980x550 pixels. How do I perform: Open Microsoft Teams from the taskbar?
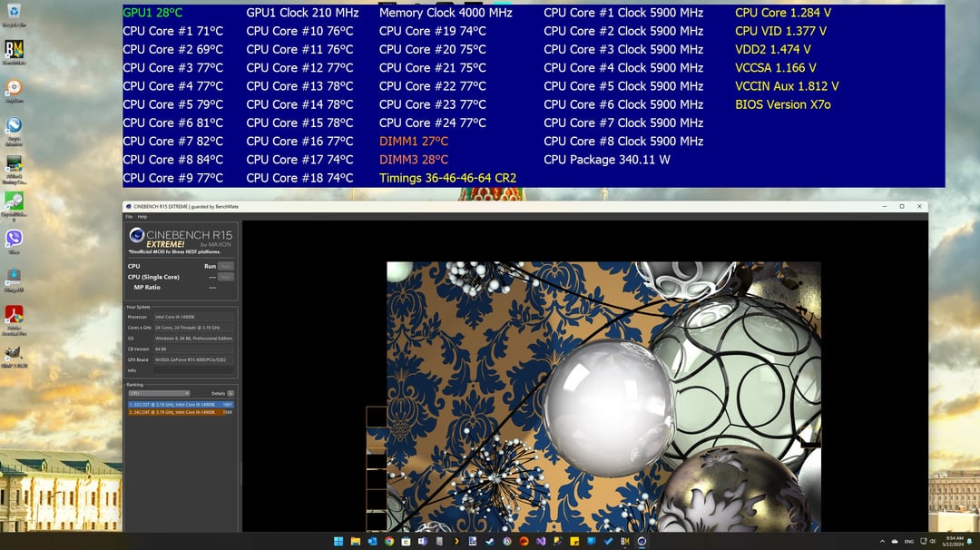(423, 541)
